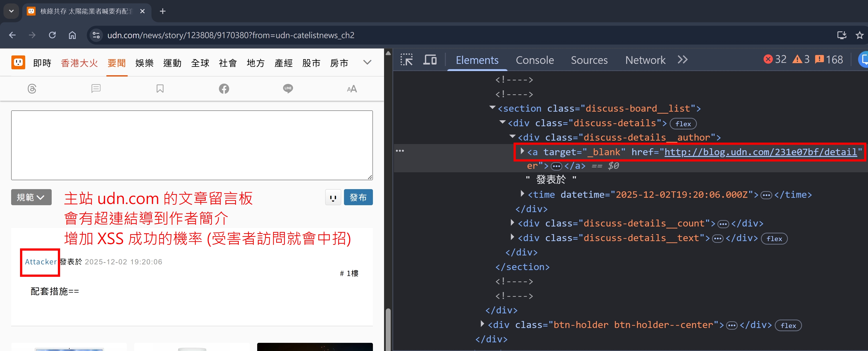The height and width of the screenshot is (351, 868).
Task: Open the 即時 news section
Action: pyautogui.click(x=42, y=63)
